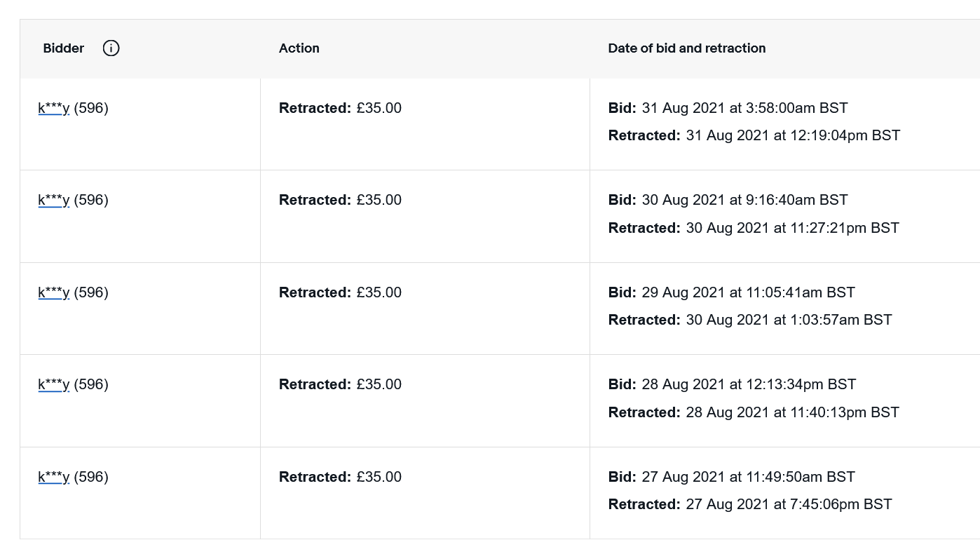The height and width of the screenshot is (547, 980).
Task: Open bidder k***y link for 9:16:40am bid
Action: [x=54, y=201]
